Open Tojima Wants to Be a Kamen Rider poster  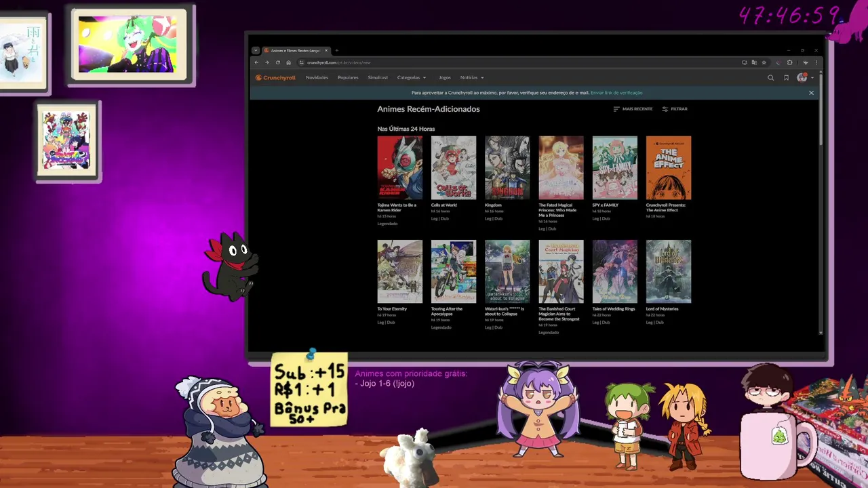coord(399,167)
